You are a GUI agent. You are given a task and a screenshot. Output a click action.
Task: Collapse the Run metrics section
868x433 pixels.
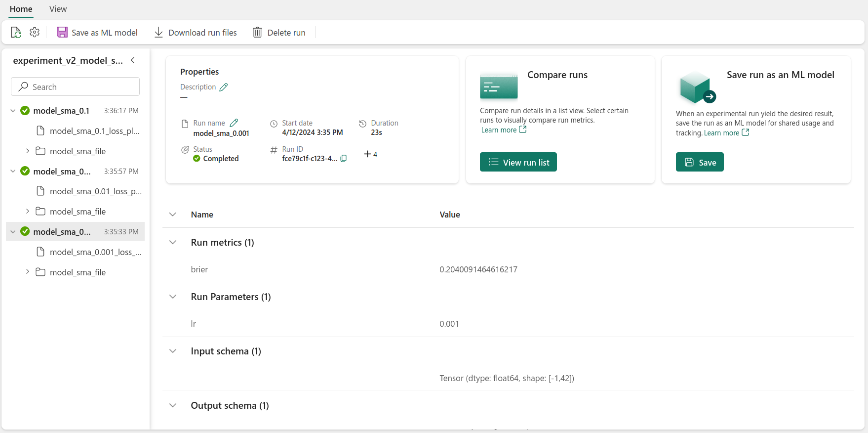click(173, 242)
